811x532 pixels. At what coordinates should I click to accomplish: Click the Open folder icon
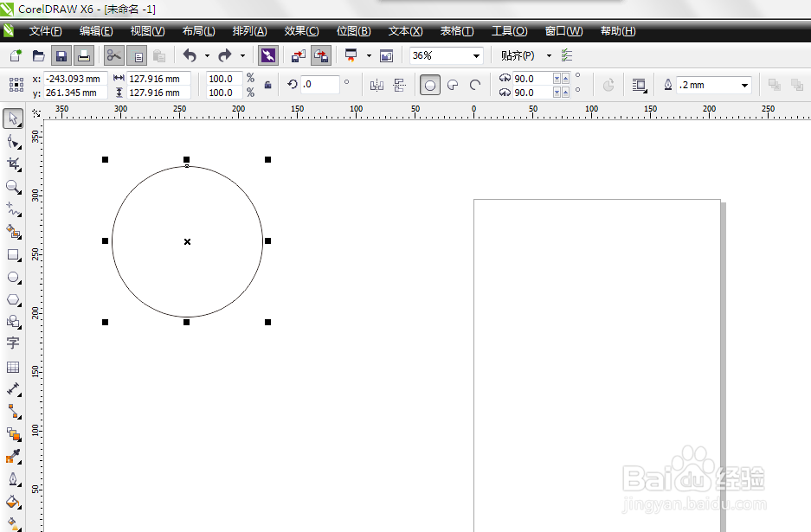[x=38, y=55]
